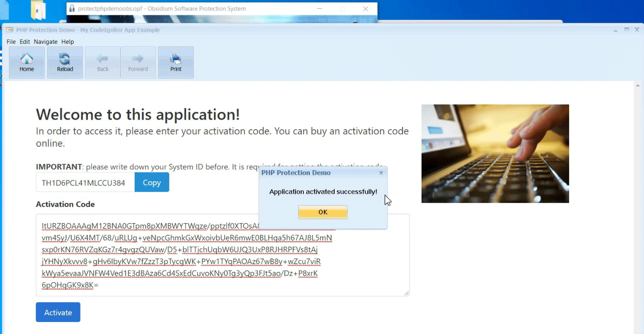Open the Navigate menu
Screen dimensions: 644x334
[46, 42]
